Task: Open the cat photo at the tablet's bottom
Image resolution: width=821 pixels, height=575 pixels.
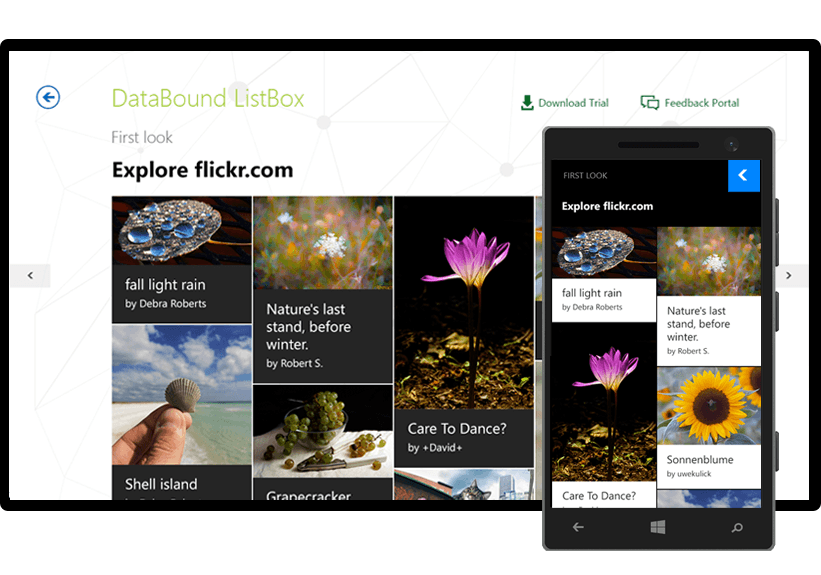Action: (464, 485)
